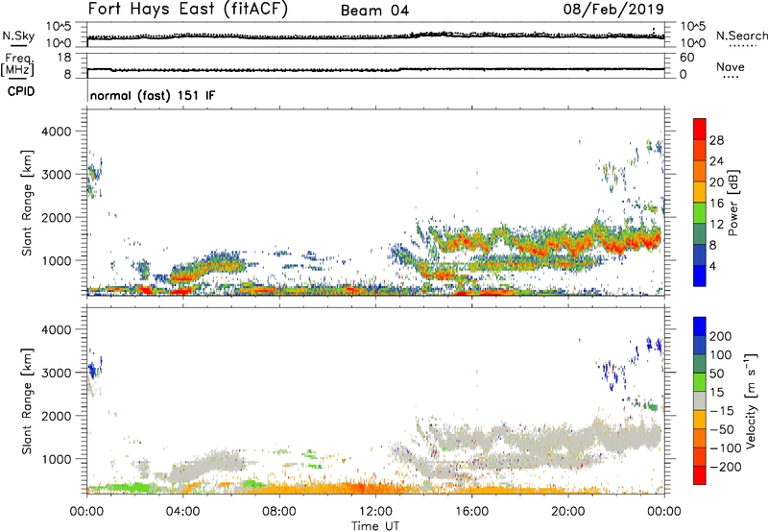Select the yellow −50 to −15 Velocity segment

[700, 420]
